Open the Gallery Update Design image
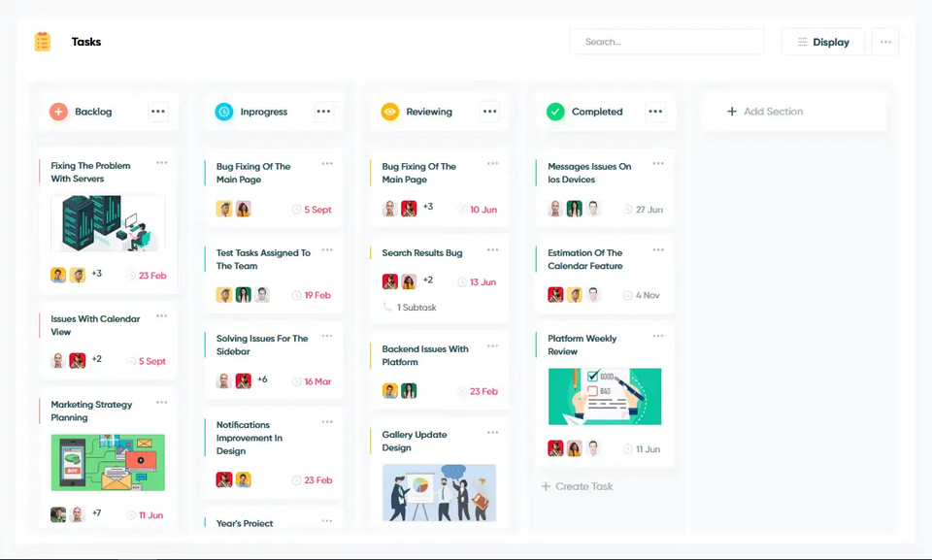 [439, 493]
